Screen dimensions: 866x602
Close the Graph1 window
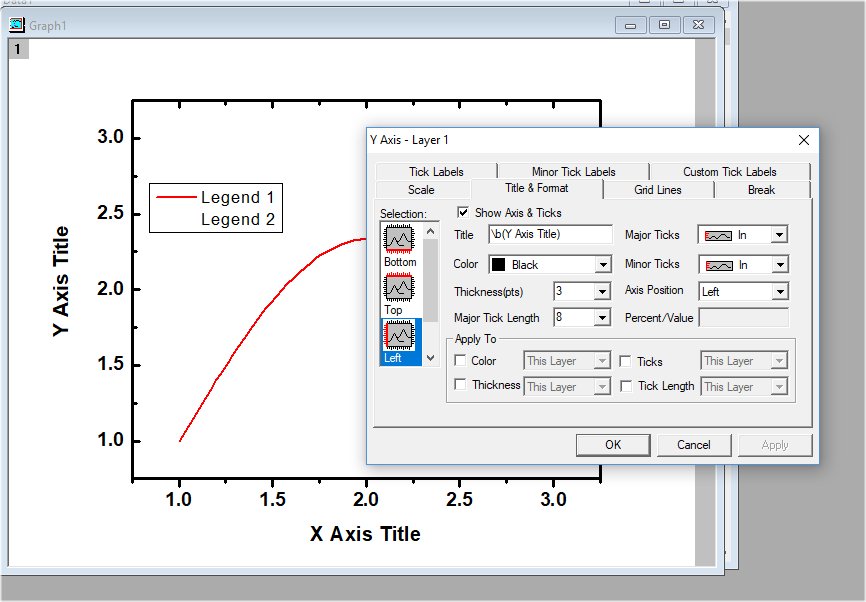tap(699, 25)
